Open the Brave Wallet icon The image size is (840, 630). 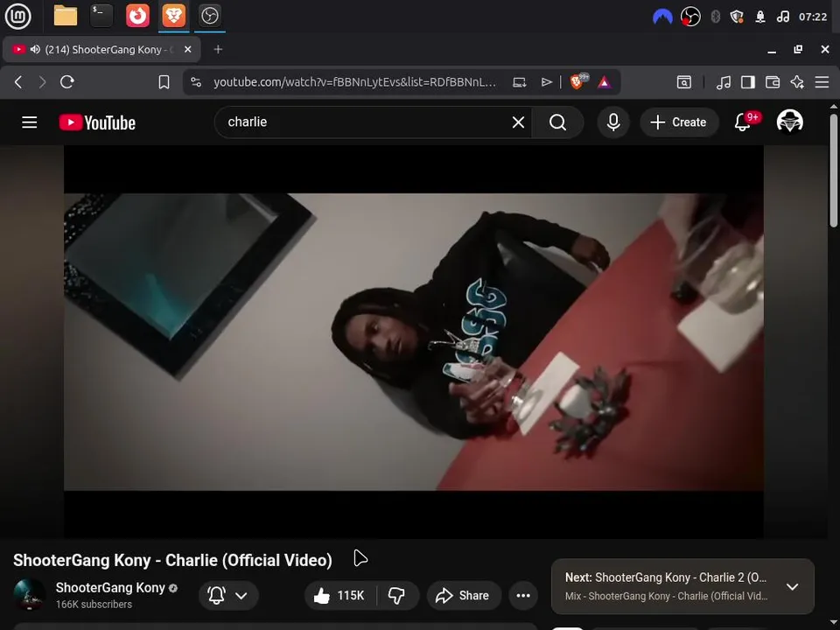(x=773, y=82)
